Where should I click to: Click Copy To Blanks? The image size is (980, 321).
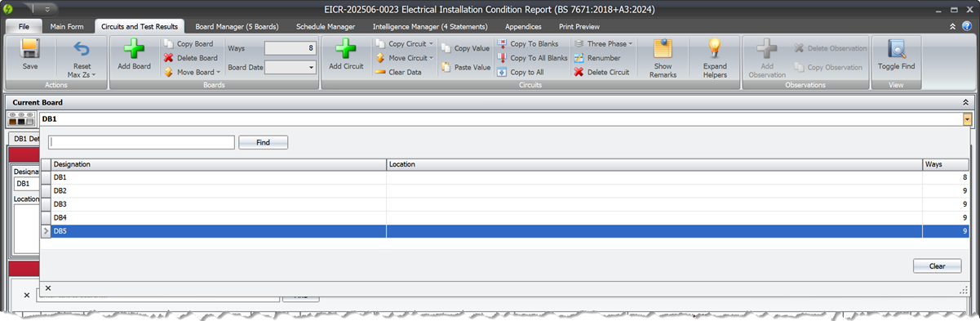pos(527,44)
